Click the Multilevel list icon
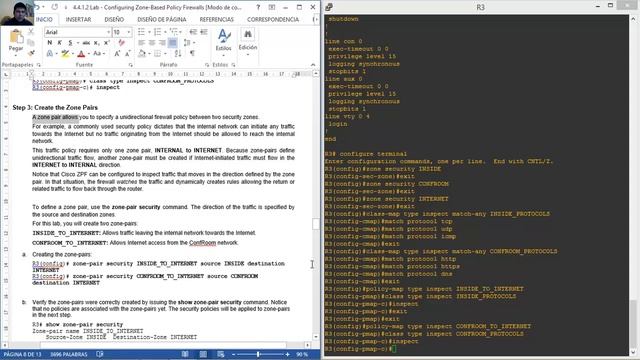The width and height of the screenshot is (640, 360). (x=173, y=32)
